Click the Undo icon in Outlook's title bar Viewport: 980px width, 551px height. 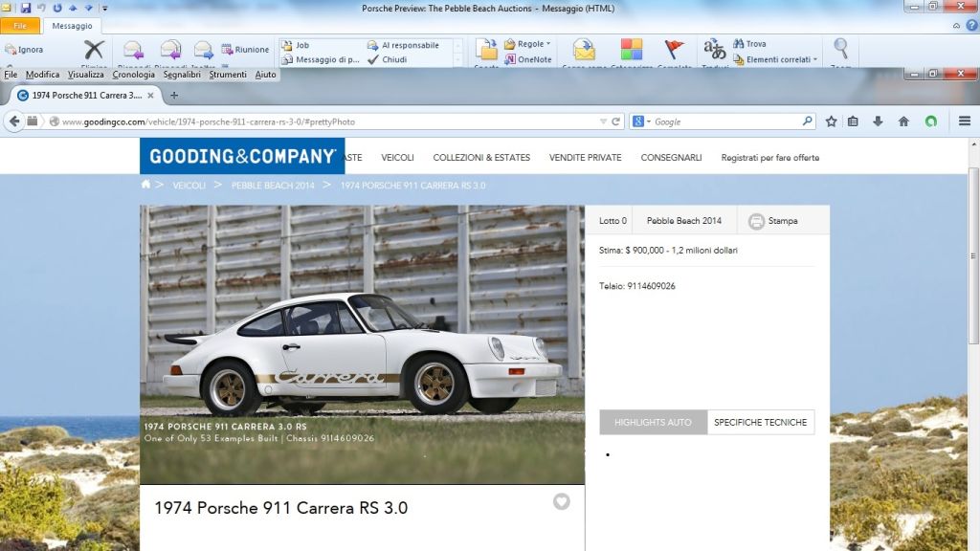(41, 8)
